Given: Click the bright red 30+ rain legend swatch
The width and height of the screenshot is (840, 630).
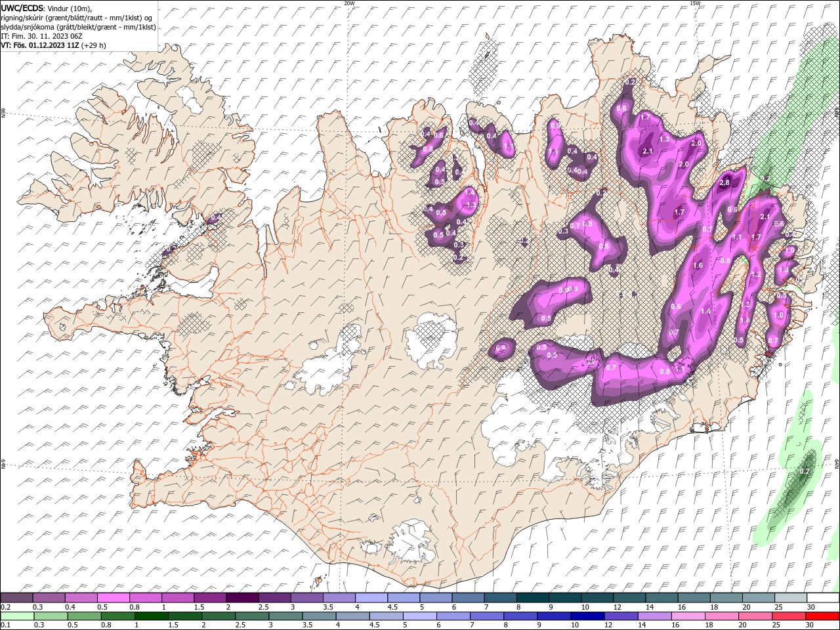Looking at the screenshot, I should pos(822,616).
